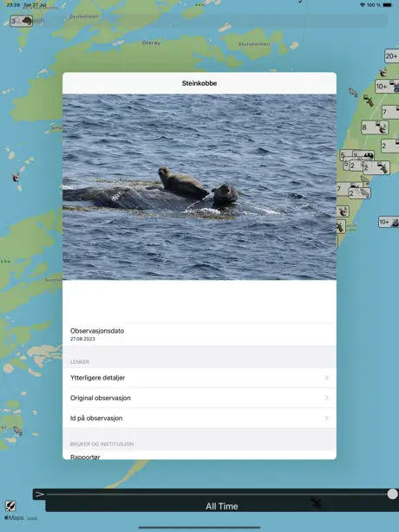399x532 pixels.
Task: Click the All Time timeline label
Action: pyautogui.click(x=222, y=506)
